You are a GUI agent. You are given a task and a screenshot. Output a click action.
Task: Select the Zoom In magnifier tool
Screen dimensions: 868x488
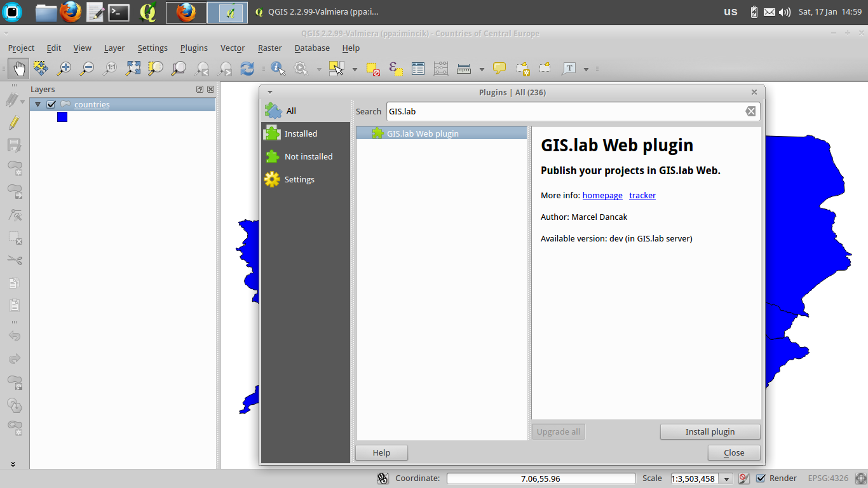click(x=64, y=68)
